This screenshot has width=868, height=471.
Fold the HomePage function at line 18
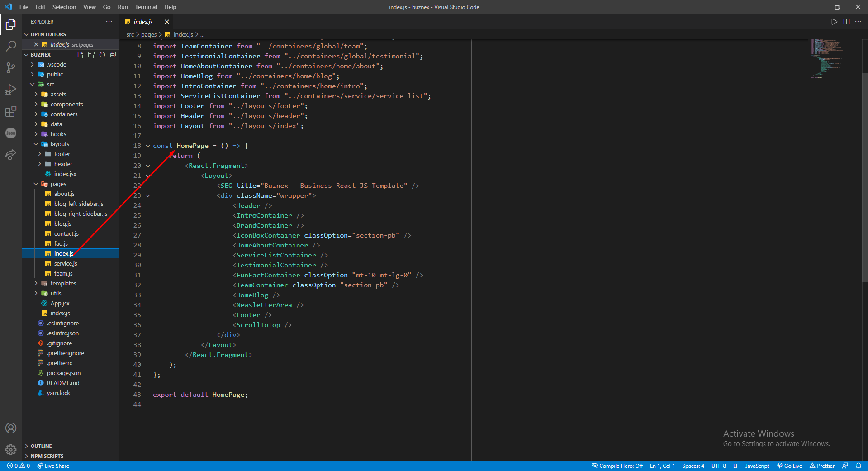click(148, 146)
